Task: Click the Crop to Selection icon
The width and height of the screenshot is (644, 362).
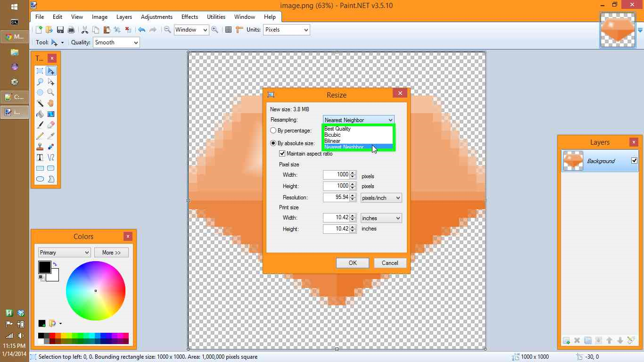Action: point(117,30)
